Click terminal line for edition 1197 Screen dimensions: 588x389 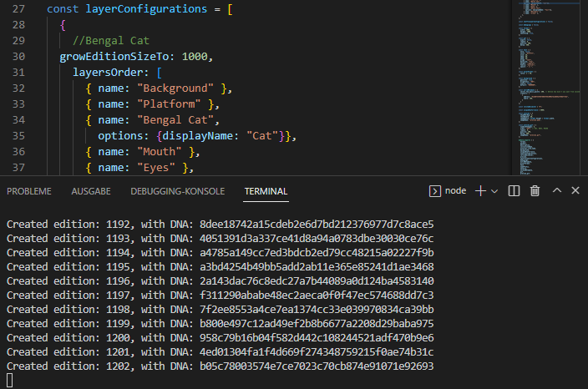[220, 296]
